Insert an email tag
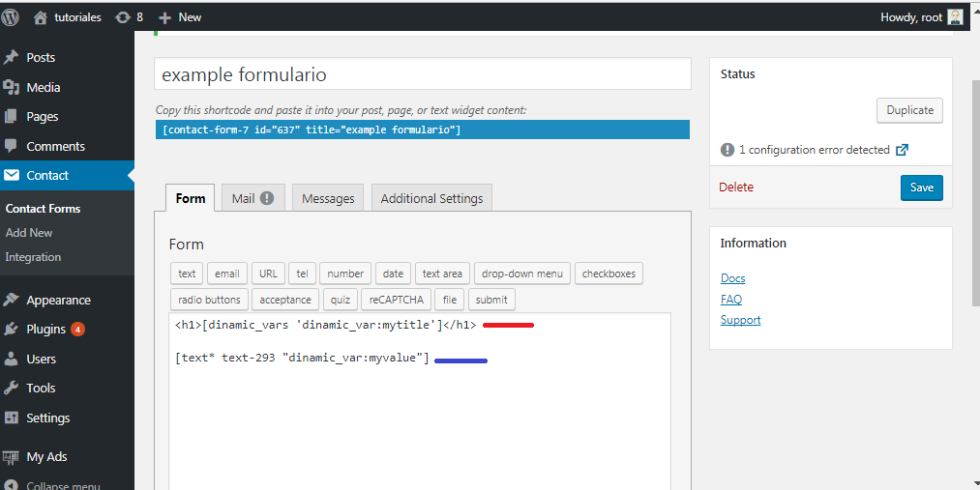Viewport: 980px width, 490px height. pyautogui.click(x=227, y=274)
